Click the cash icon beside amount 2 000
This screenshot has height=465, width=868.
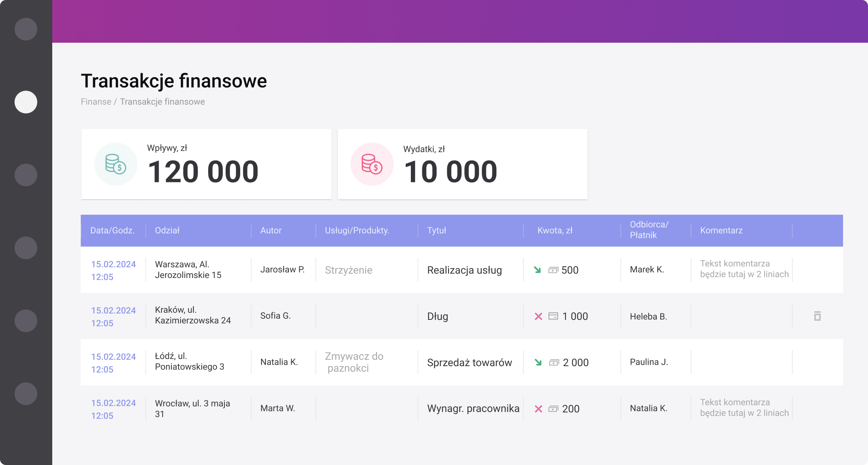point(554,363)
